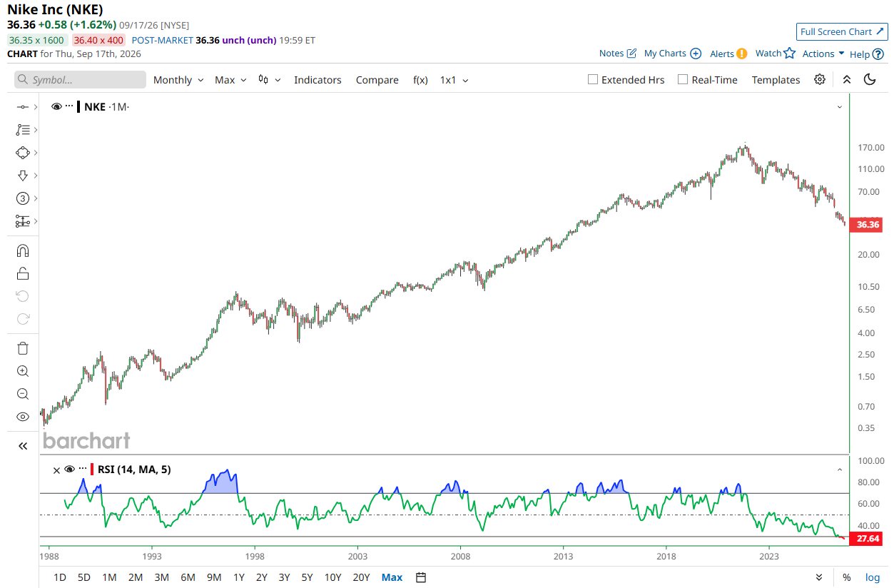Image resolution: width=894 pixels, height=588 pixels.
Task: Select the 3M range button
Action: tap(161, 577)
